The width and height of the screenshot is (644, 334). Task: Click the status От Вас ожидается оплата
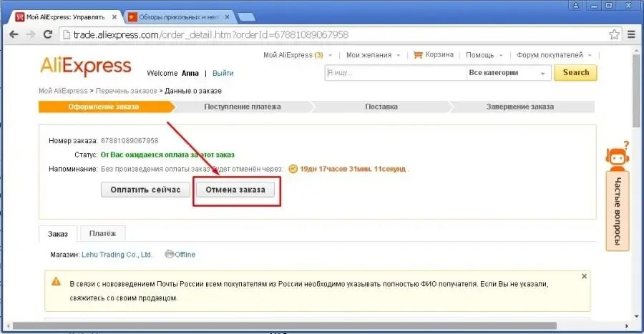[x=167, y=155]
